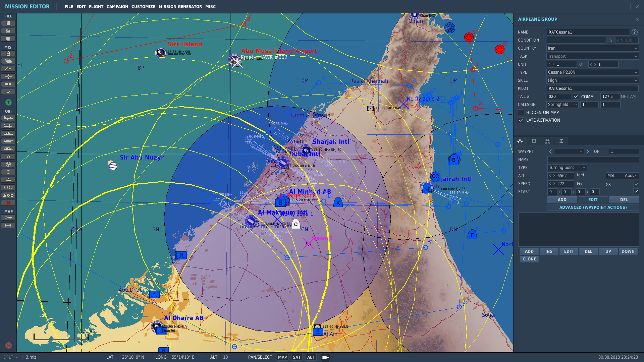Click the exit icon at bottom of sidebar
The height and width of the screenshot is (362, 644).
click(8, 345)
